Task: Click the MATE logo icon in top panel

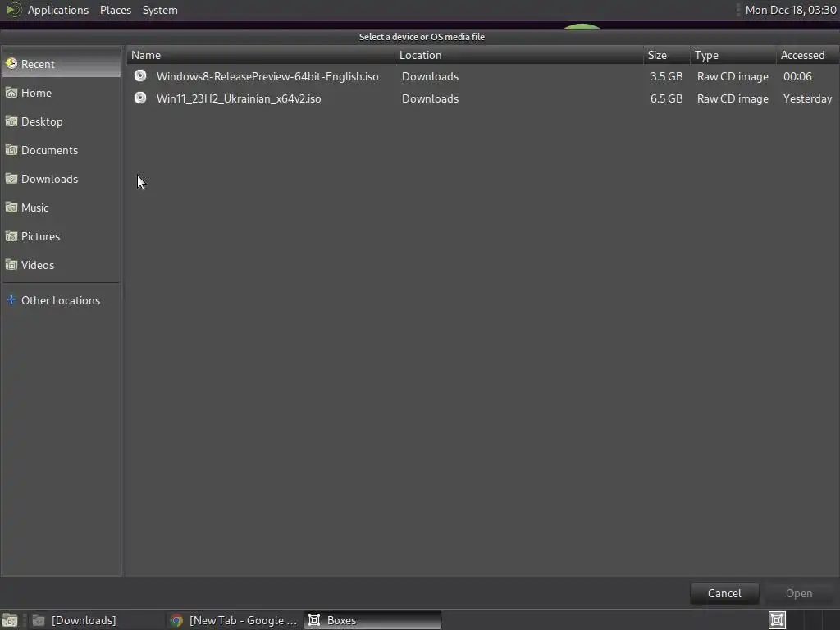Action: click(x=13, y=10)
